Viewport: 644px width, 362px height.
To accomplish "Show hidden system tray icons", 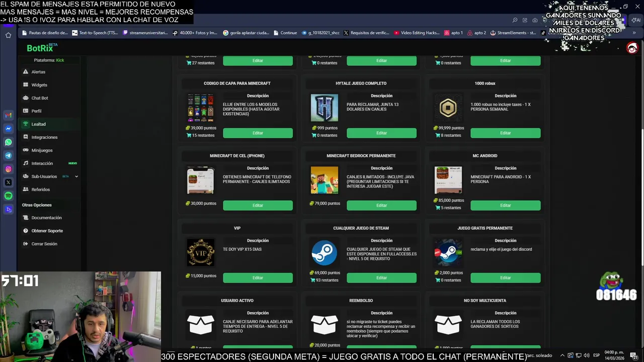I will click(x=562, y=355).
